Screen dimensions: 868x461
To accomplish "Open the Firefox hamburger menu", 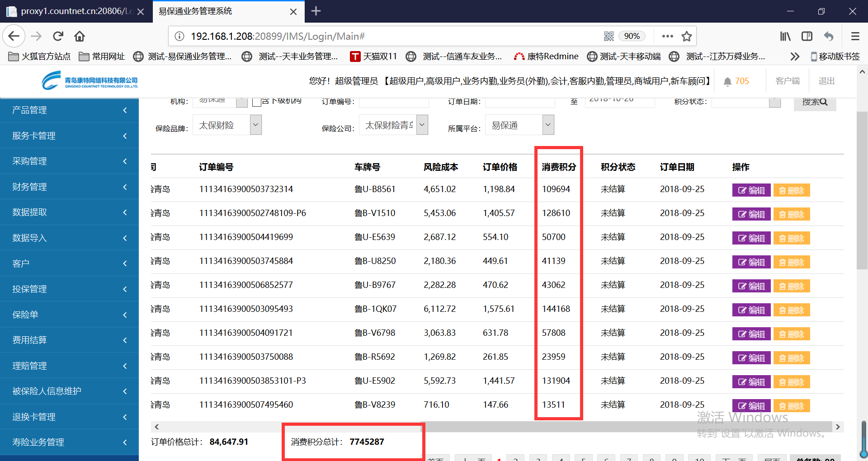I will [855, 36].
